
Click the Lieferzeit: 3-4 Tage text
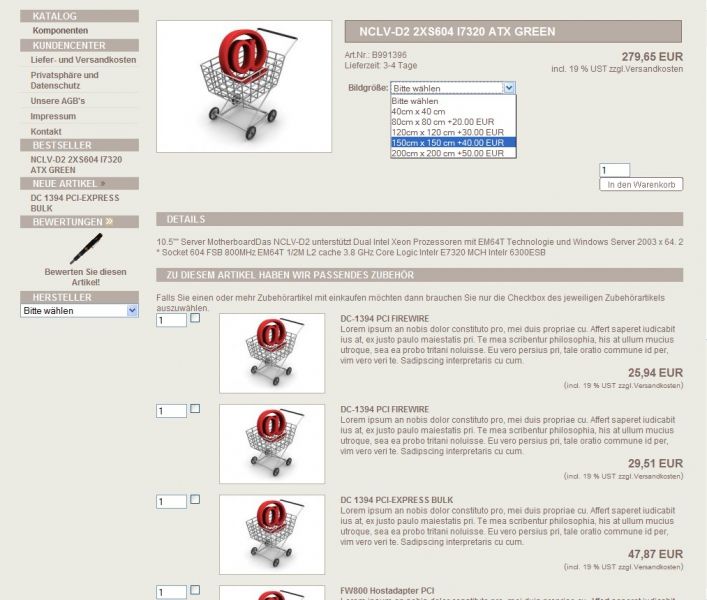(381, 65)
